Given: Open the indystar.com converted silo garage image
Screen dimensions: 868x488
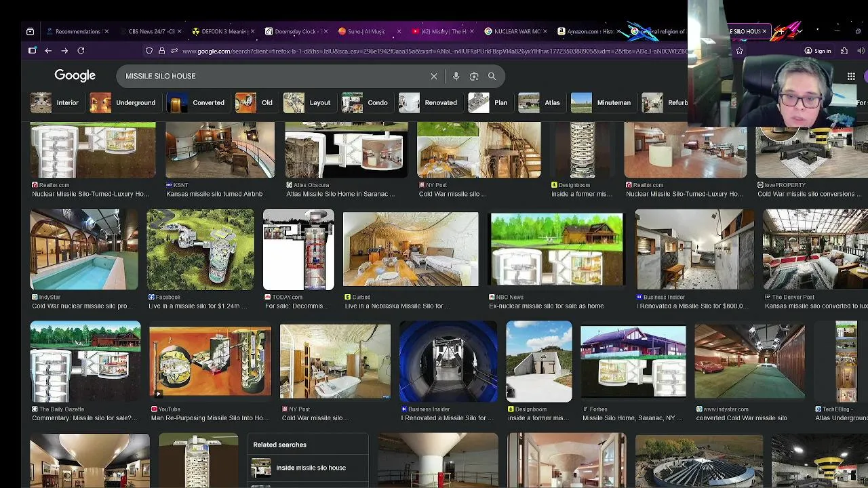Looking at the screenshot, I should (x=749, y=361).
